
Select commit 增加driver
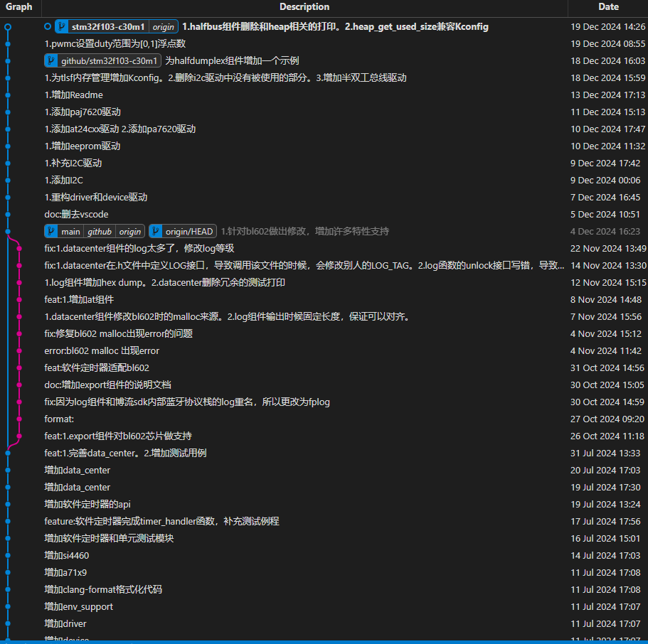65,624
